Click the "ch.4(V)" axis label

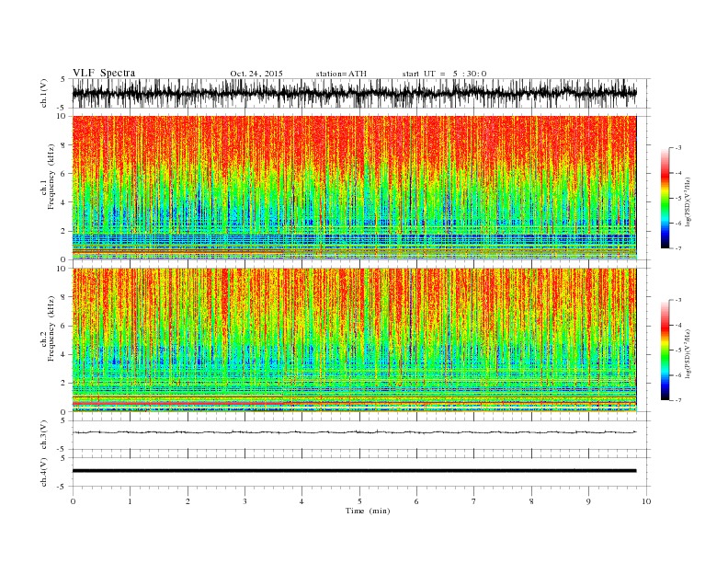pos(44,473)
